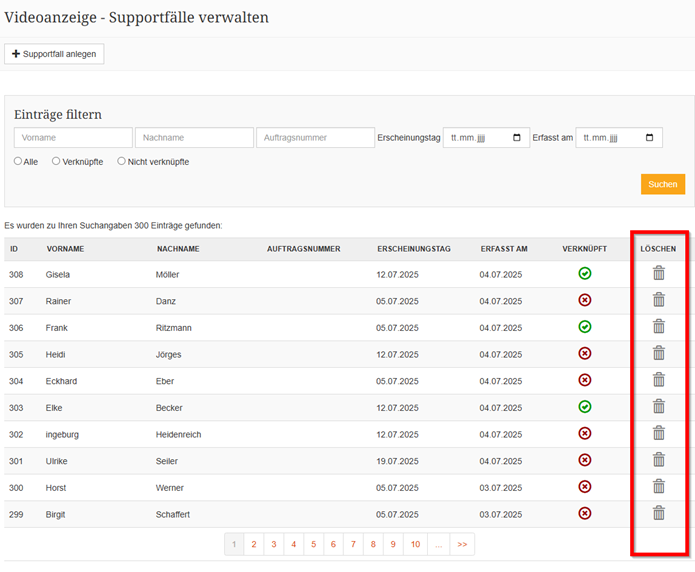Click the last name Becker
The image size is (695, 572).
[169, 407]
